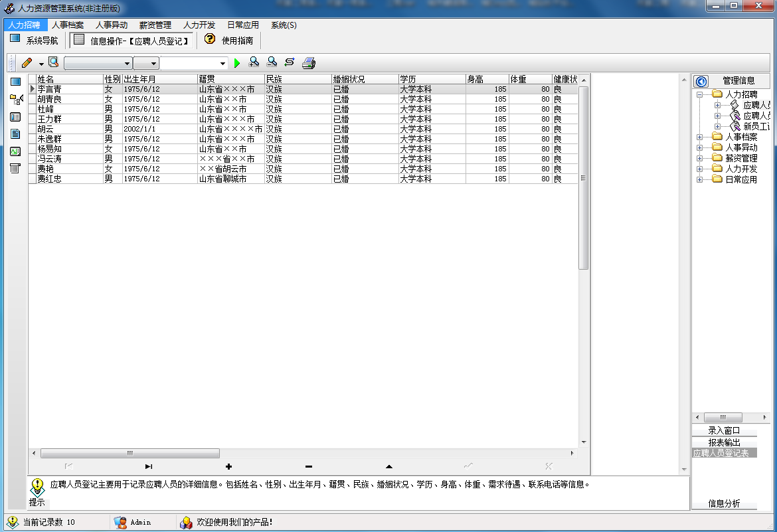Click the 出生年月 column header
777x532 pixels.
[159, 79]
